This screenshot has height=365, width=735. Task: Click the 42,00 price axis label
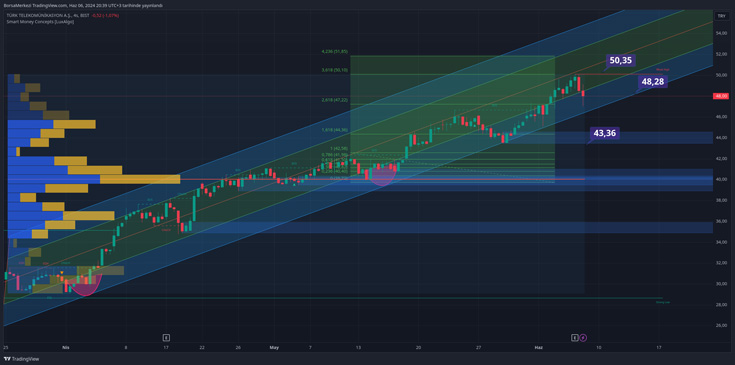pyautogui.click(x=720, y=158)
